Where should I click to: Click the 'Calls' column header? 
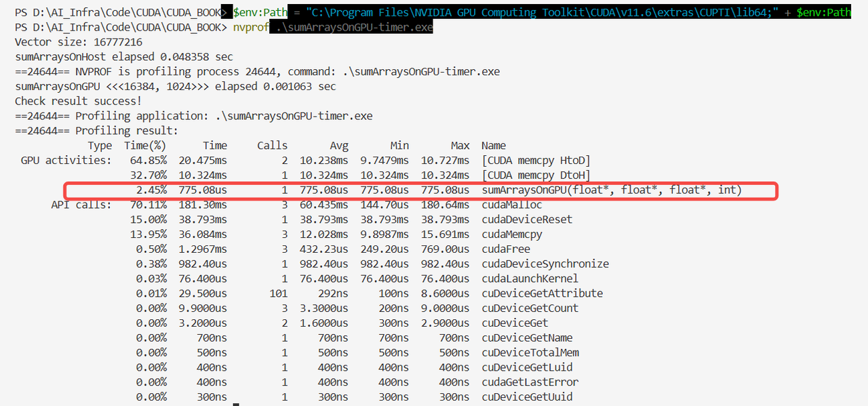[x=273, y=146]
